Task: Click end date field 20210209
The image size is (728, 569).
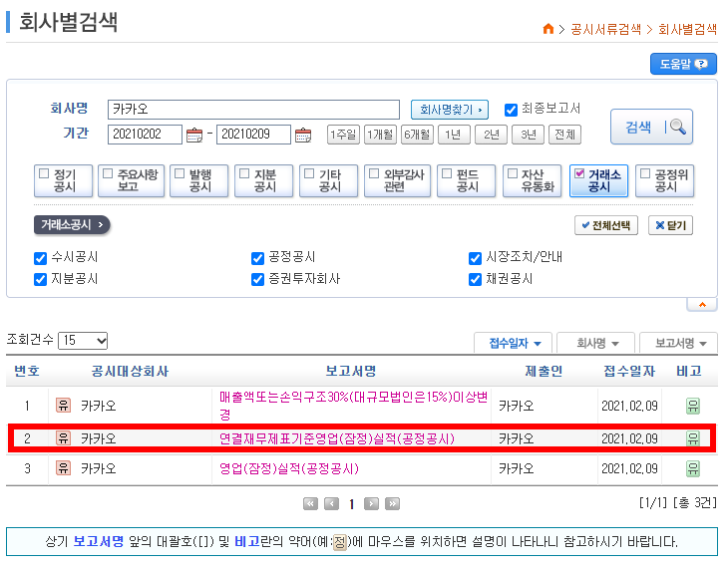Action: 253,135
